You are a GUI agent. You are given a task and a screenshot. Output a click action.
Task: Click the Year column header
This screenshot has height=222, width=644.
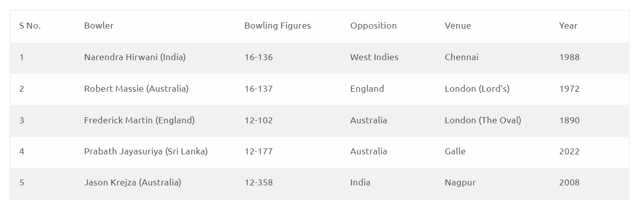click(568, 26)
